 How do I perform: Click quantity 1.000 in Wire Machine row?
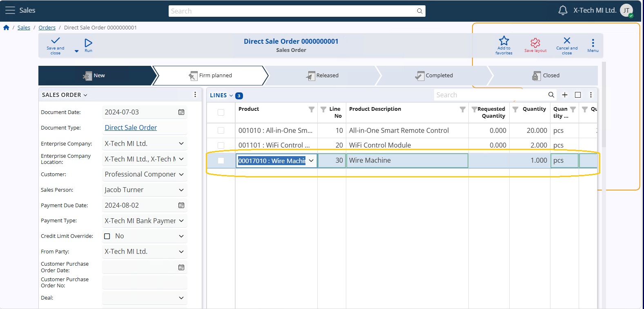point(530,161)
